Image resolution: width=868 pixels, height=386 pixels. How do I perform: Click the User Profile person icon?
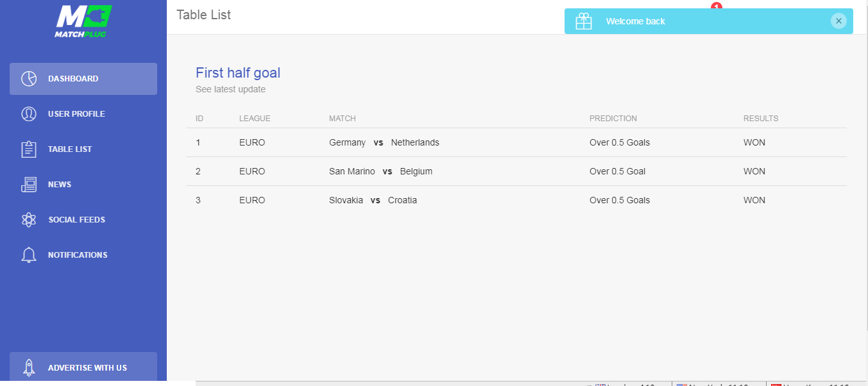29,114
